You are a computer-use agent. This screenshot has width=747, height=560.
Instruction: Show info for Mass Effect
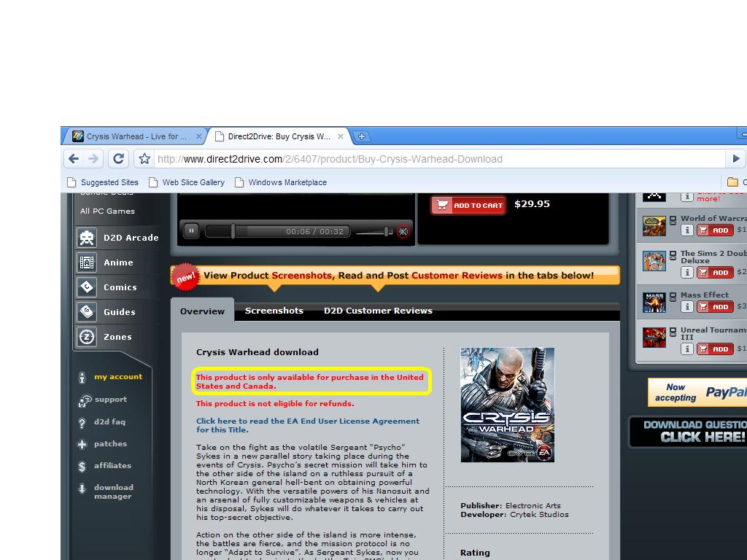[x=686, y=307]
